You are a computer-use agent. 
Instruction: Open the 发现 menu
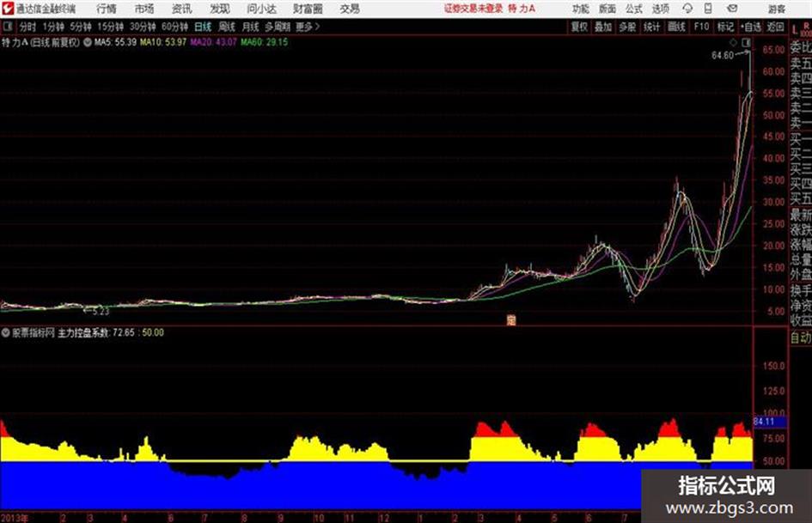(220, 9)
